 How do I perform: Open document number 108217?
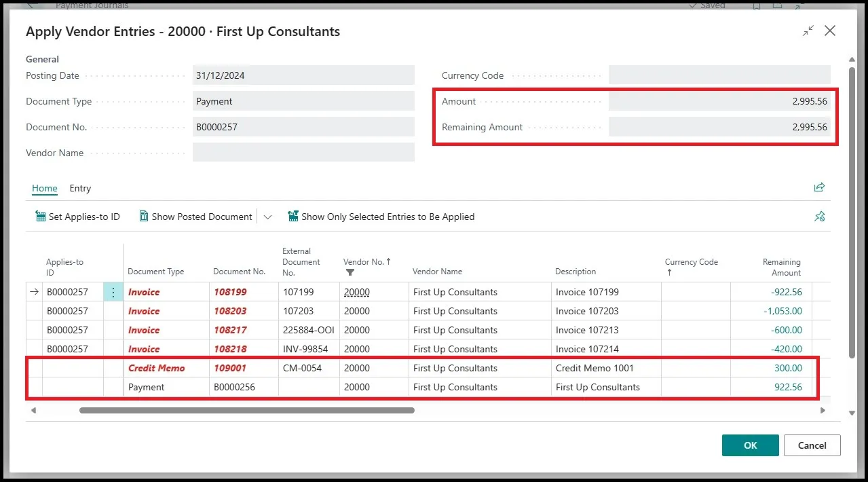pyautogui.click(x=229, y=330)
